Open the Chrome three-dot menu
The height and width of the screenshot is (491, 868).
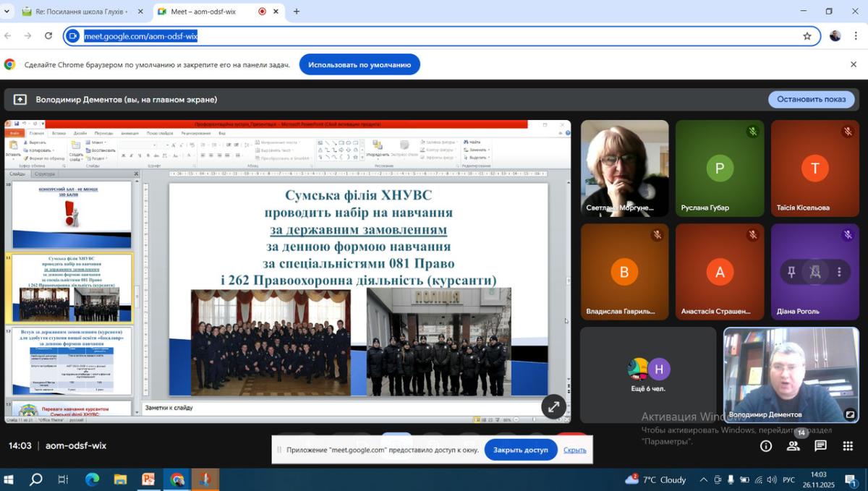[x=856, y=36]
